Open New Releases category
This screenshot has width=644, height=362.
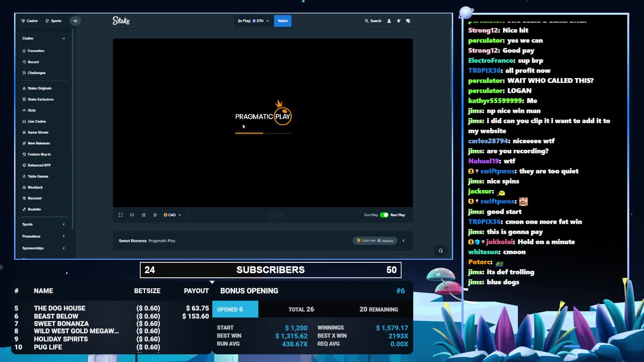coord(39,143)
